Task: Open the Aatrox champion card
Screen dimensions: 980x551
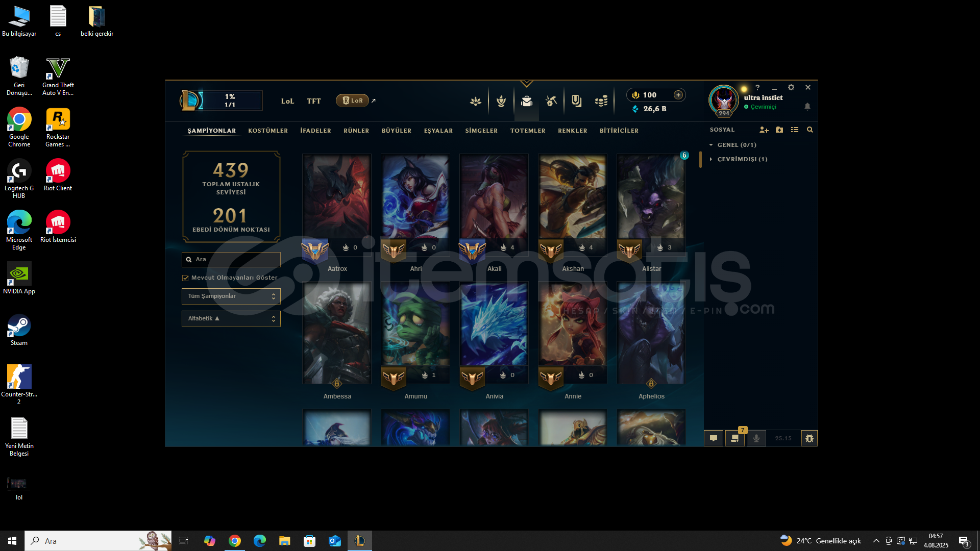Action: click(x=337, y=204)
